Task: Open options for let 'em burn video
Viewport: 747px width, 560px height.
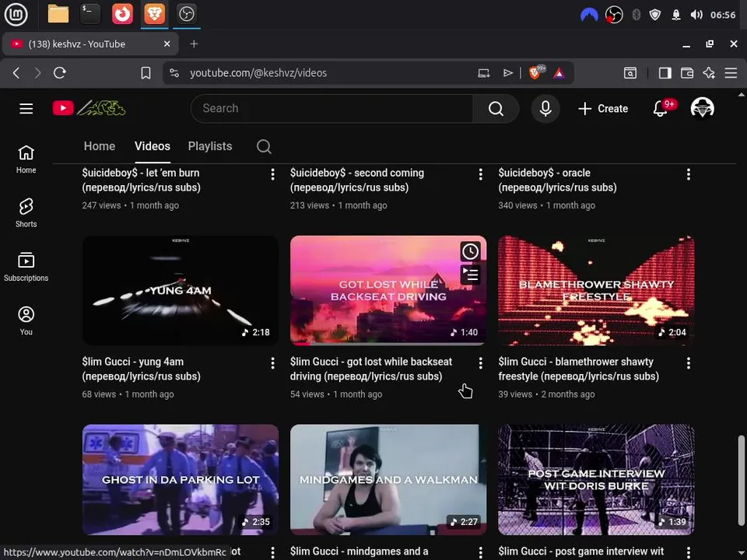Action: point(272,174)
